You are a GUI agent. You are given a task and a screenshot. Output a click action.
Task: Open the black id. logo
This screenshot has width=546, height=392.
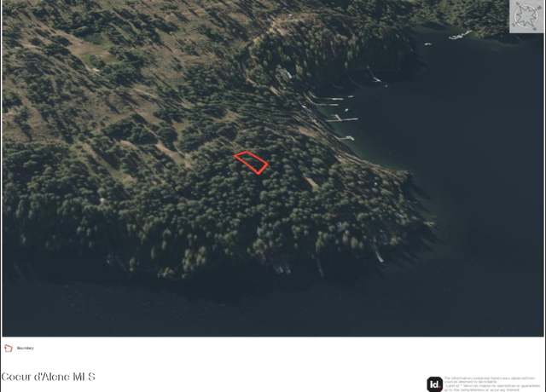coord(434,384)
